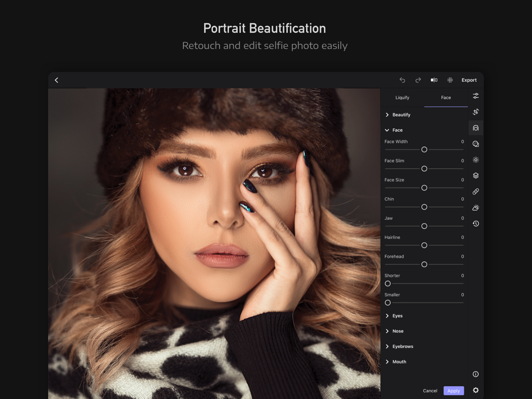The height and width of the screenshot is (399, 532).
Task: Click the Shorter slider handle
Action: (x=388, y=284)
